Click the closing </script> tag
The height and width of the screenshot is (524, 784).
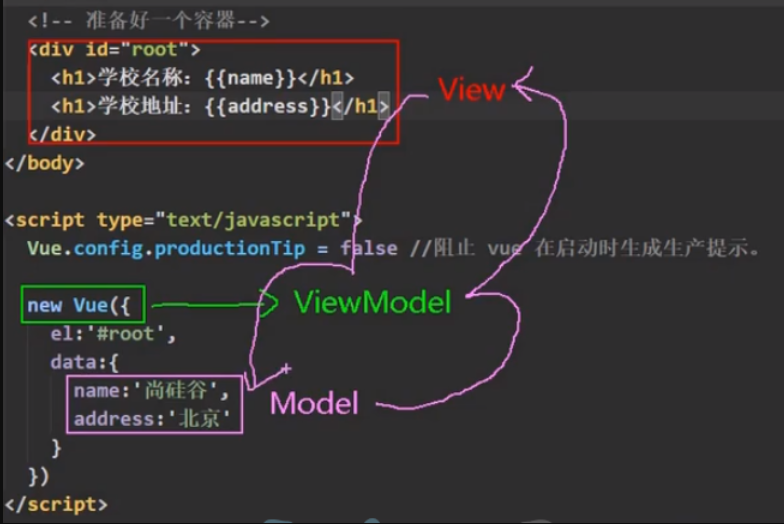point(56,504)
